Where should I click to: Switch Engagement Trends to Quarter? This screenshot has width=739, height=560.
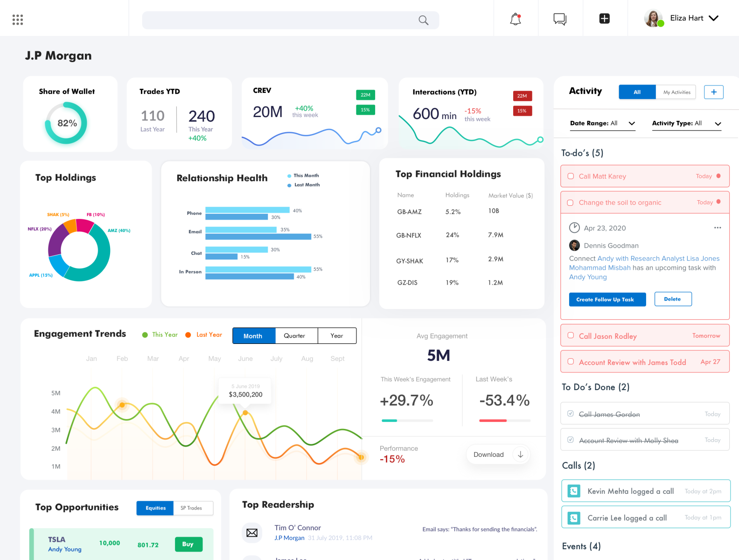[x=296, y=336]
